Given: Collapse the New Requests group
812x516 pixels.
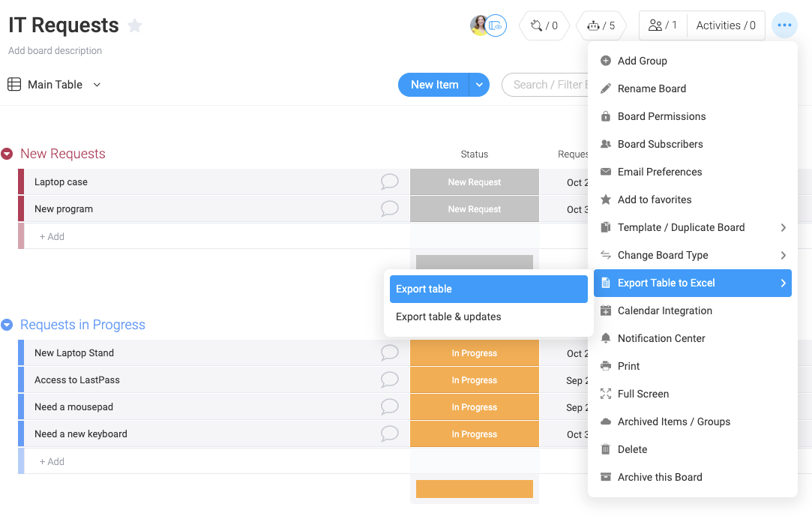Looking at the screenshot, I should click(x=7, y=154).
